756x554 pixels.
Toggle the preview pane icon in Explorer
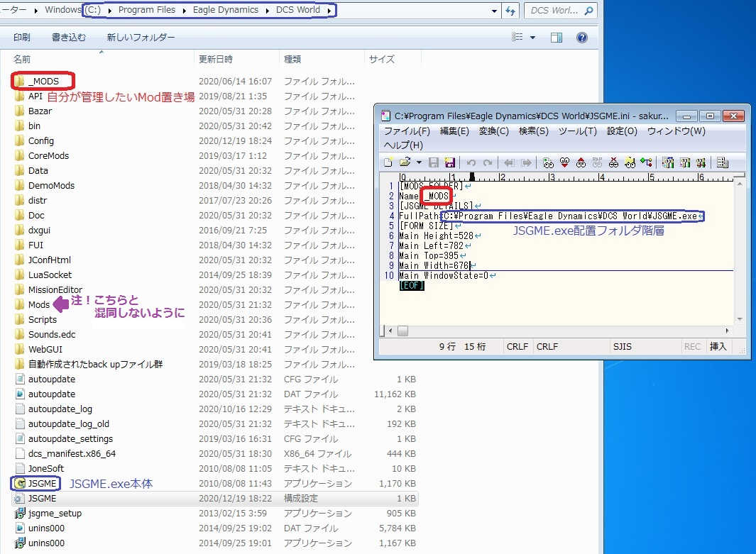[557, 38]
